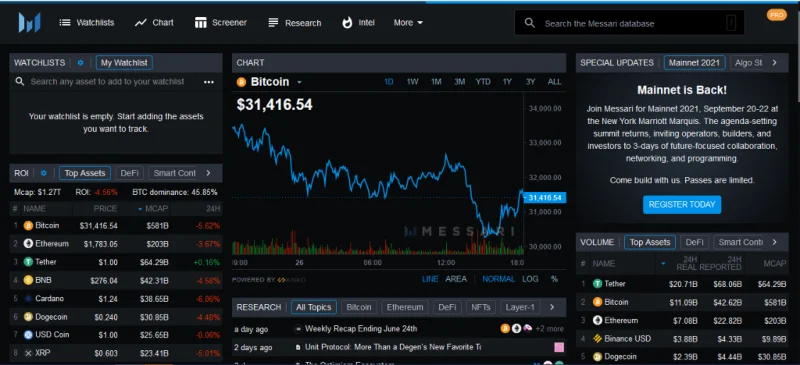Screen dimensions: 800x365
Task: Open the Bitcoin asset dropdown in chart
Action: [x=299, y=82]
